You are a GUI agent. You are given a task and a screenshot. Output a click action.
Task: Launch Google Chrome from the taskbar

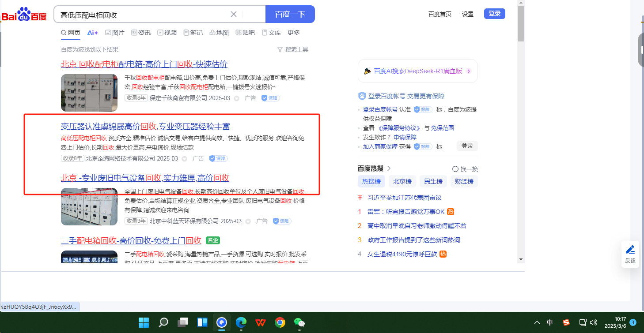click(280, 322)
